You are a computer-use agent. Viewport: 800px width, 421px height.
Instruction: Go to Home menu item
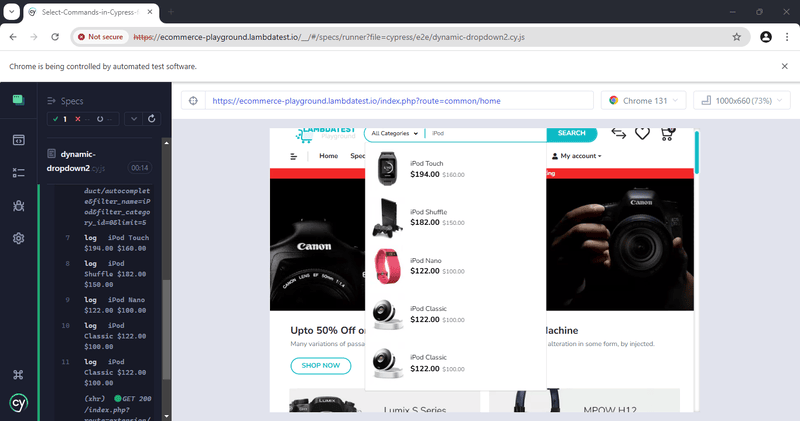[329, 156]
